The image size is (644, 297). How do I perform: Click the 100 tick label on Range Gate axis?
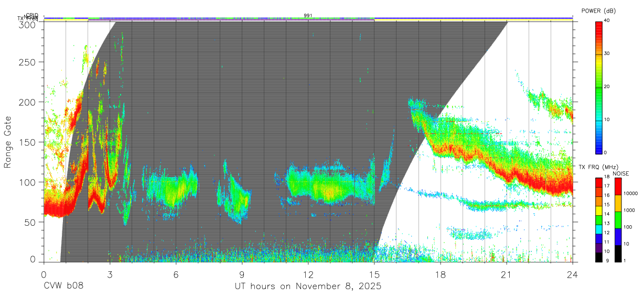coord(27,182)
